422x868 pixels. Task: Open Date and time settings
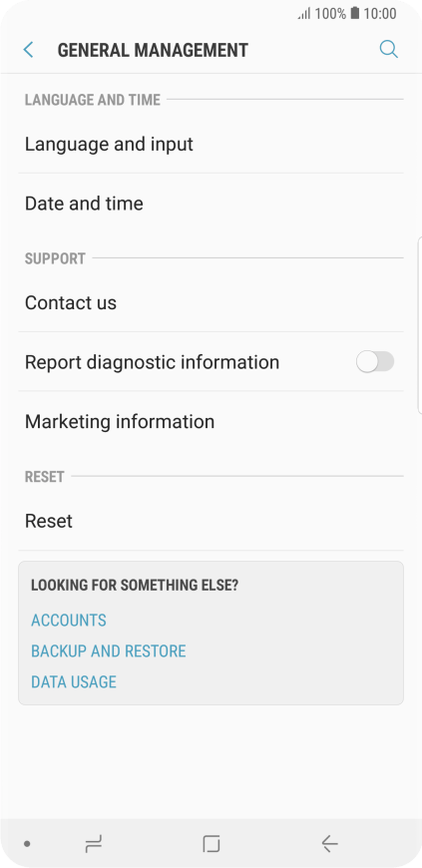(x=211, y=204)
